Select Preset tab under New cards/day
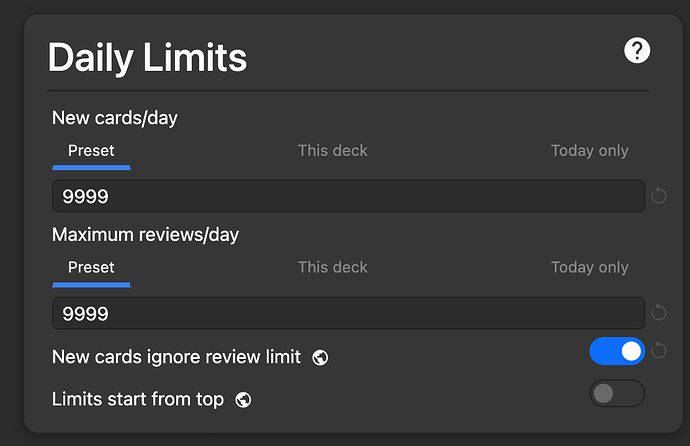This screenshot has height=446, width=690. [x=91, y=151]
